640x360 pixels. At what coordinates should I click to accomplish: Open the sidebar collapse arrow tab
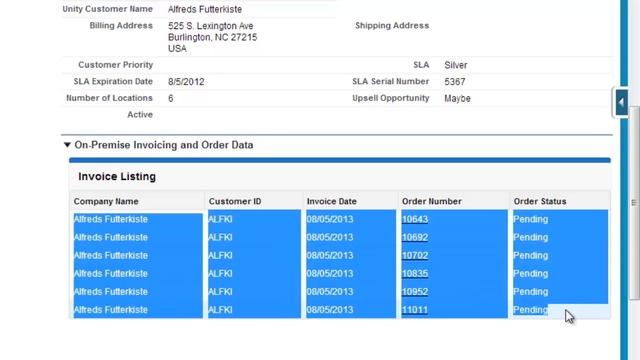(x=621, y=102)
